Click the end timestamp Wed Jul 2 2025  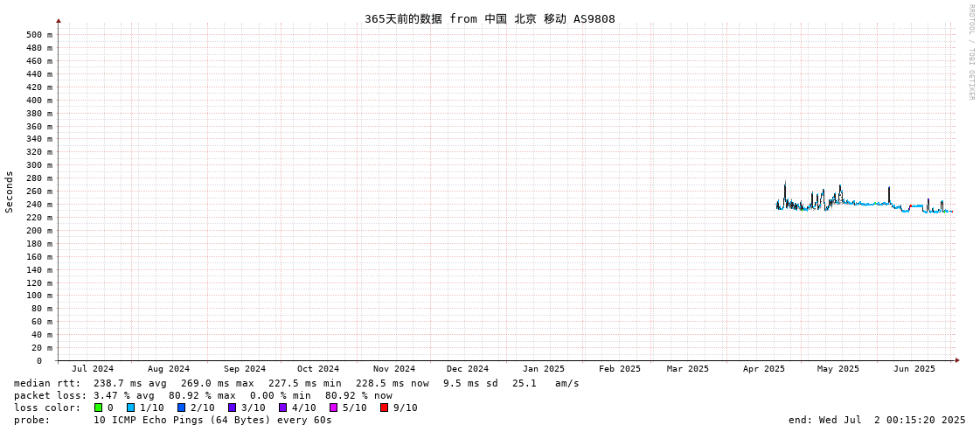(877, 420)
